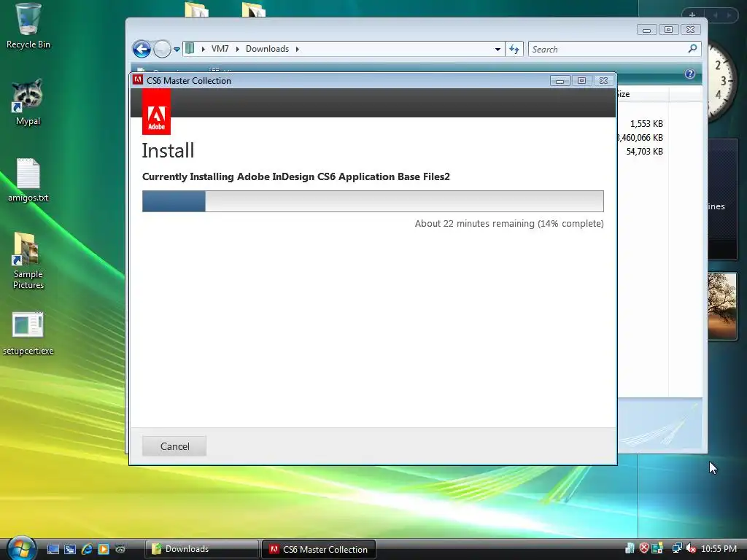
Task: Open the address bar history dropdown
Action: click(498, 49)
